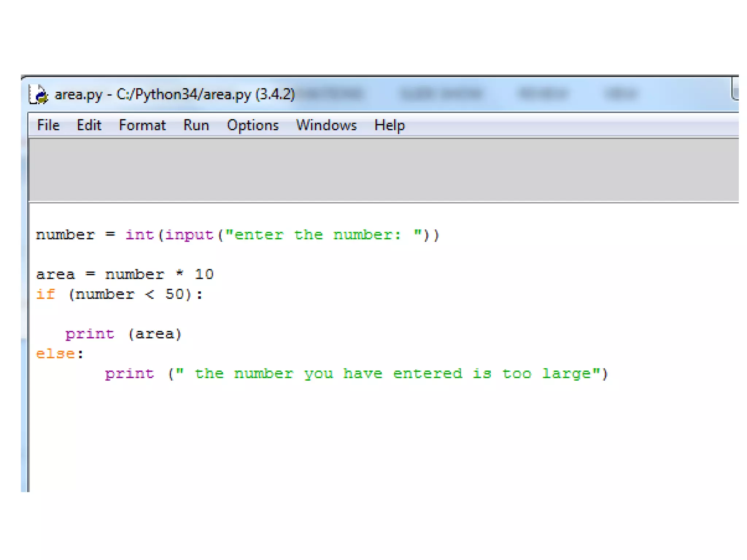Open the Help menu
Screen dimensions: 747x560
coord(389,125)
